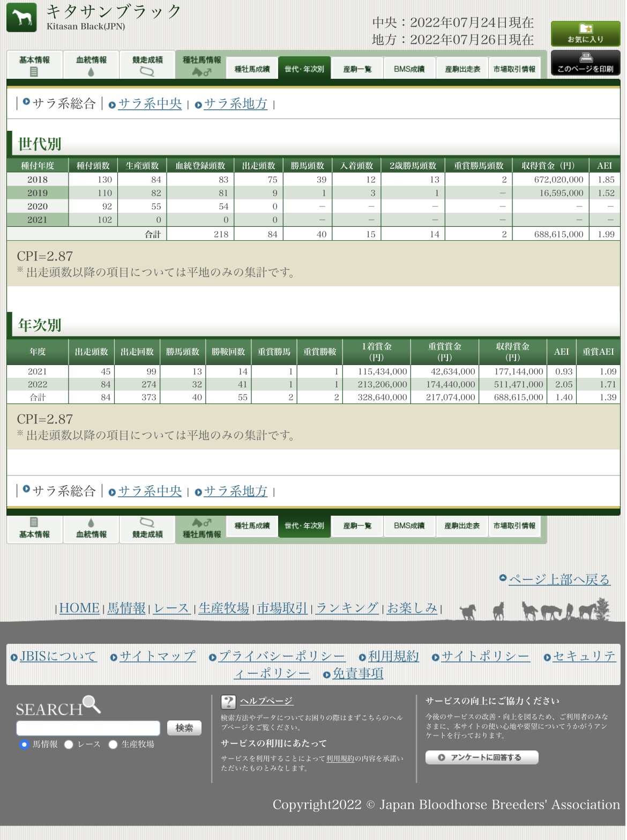Go to HOME in footer navigation
The height and width of the screenshot is (840, 627).
[79, 608]
